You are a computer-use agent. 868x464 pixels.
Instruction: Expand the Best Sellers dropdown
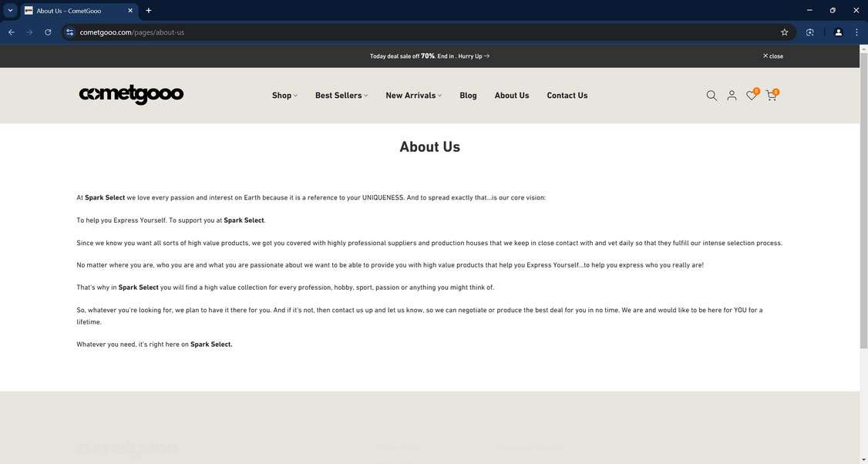pos(341,96)
